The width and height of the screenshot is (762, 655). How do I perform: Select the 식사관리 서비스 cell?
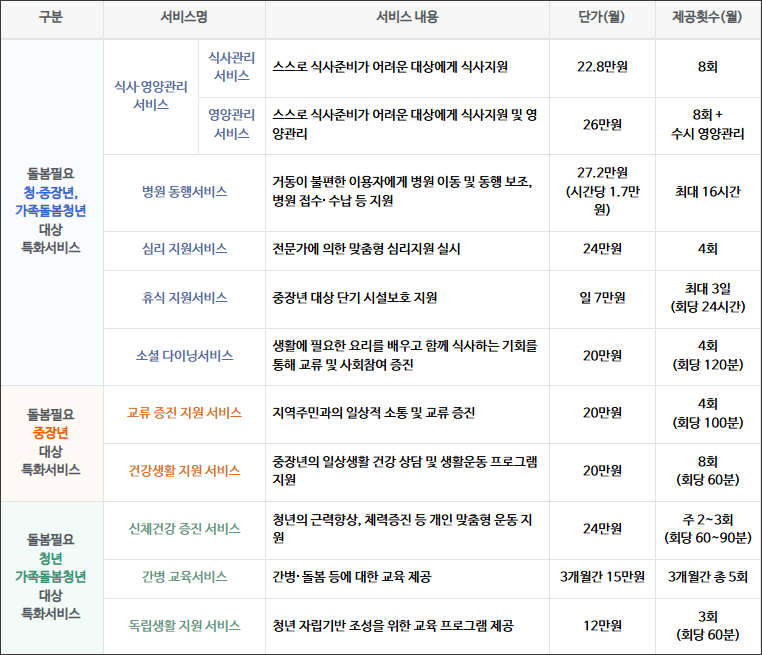click(232, 67)
